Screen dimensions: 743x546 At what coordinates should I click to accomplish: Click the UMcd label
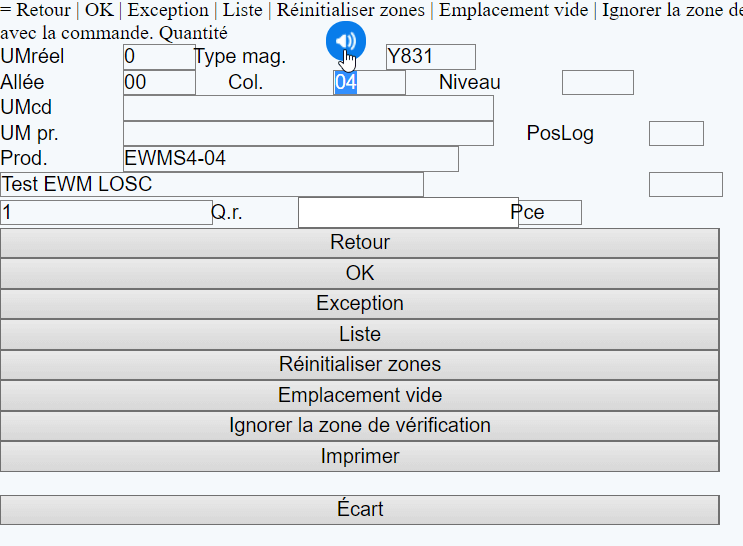[x=26, y=107]
